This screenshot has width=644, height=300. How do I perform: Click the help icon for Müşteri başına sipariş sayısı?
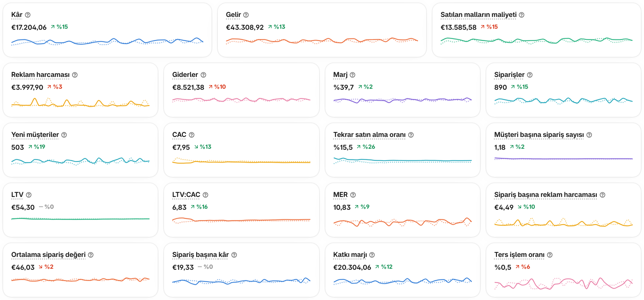click(x=589, y=135)
